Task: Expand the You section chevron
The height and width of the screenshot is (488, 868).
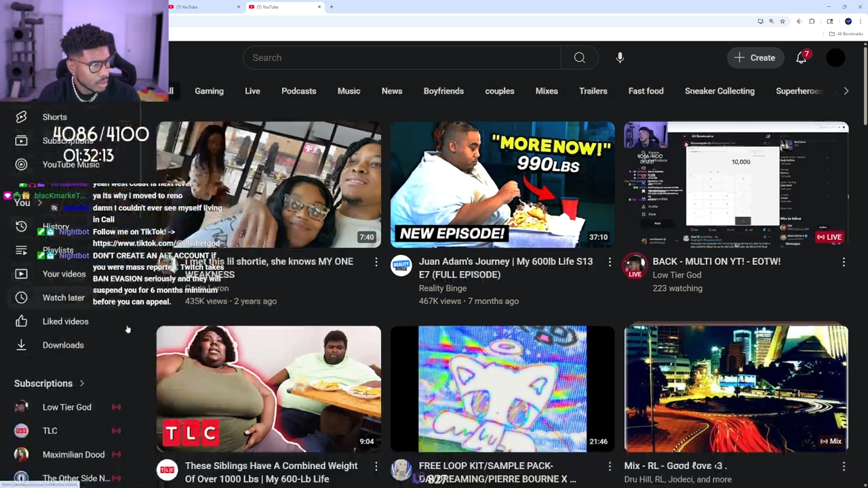Action: click(x=39, y=203)
